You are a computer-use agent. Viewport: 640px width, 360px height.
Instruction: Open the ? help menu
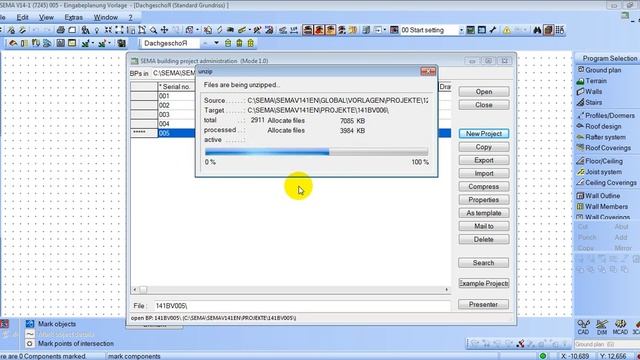(x=131, y=17)
